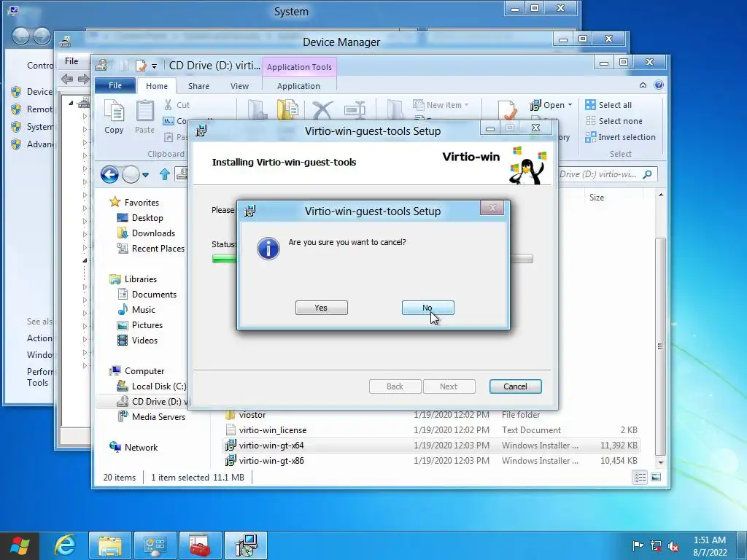
Task: Open the Application ribbon tab
Action: pyautogui.click(x=298, y=86)
